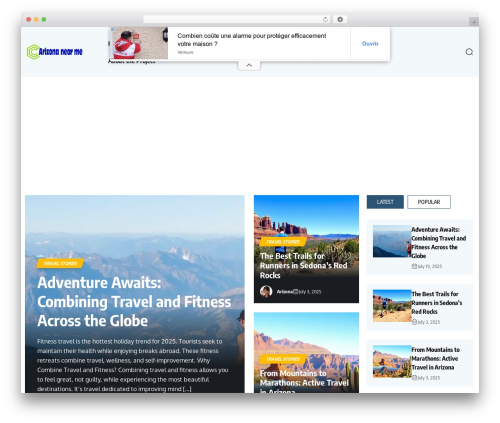Screen dimensions: 500x423
Task: Click calendar icon in sidebar Sedona item
Action: 414,322
